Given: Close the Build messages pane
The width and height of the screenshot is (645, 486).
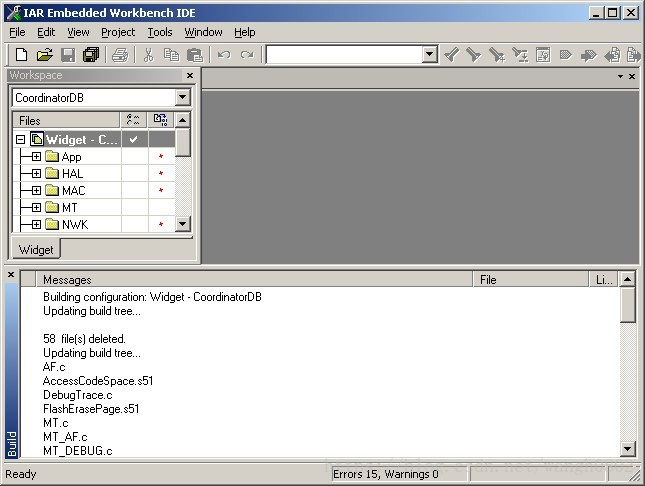Looking at the screenshot, I should point(11,274).
